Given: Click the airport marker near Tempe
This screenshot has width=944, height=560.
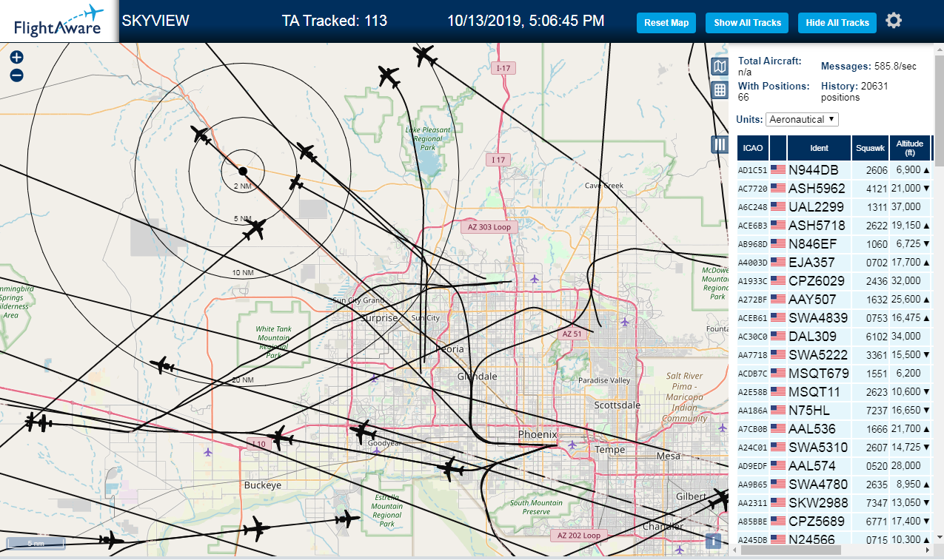Looking at the screenshot, I should click(572, 445).
